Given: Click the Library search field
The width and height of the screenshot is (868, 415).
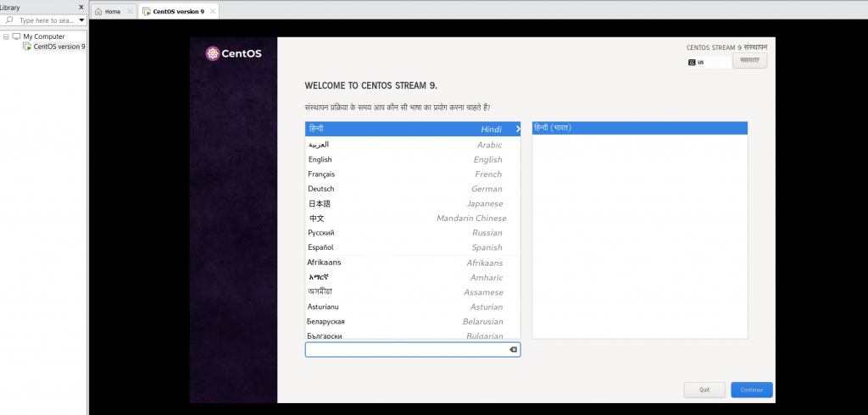Looking at the screenshot, I should click(x=44, y=20).
